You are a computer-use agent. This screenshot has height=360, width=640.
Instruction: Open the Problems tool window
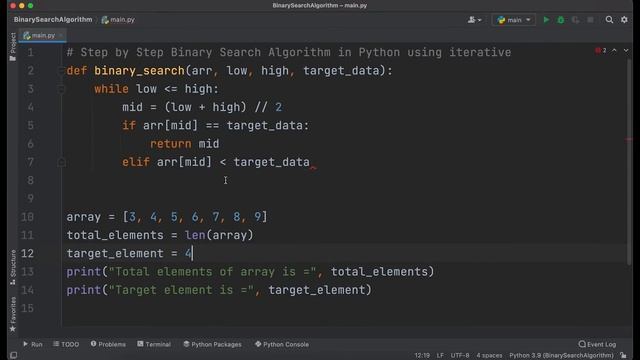point(108,344)
